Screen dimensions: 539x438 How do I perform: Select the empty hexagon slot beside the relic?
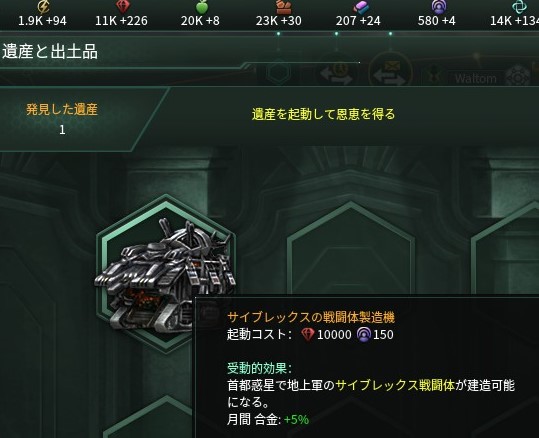(351, 248)
